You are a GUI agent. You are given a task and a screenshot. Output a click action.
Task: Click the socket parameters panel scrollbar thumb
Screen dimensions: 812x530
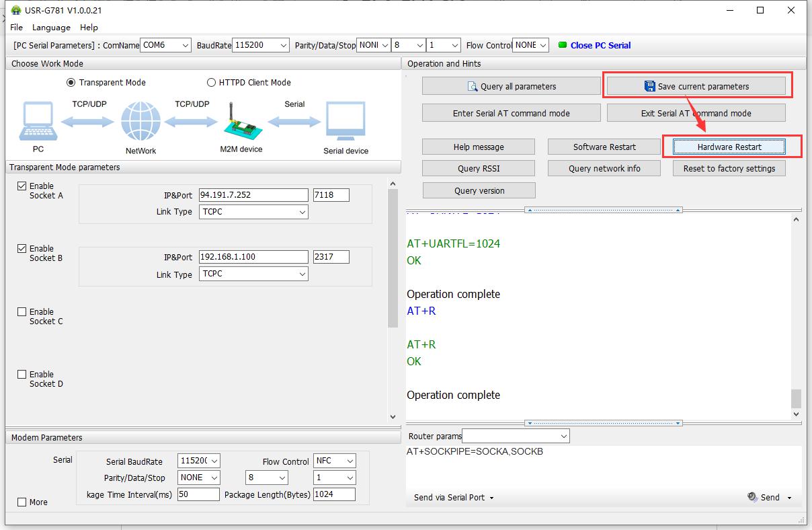click(393, 258)
